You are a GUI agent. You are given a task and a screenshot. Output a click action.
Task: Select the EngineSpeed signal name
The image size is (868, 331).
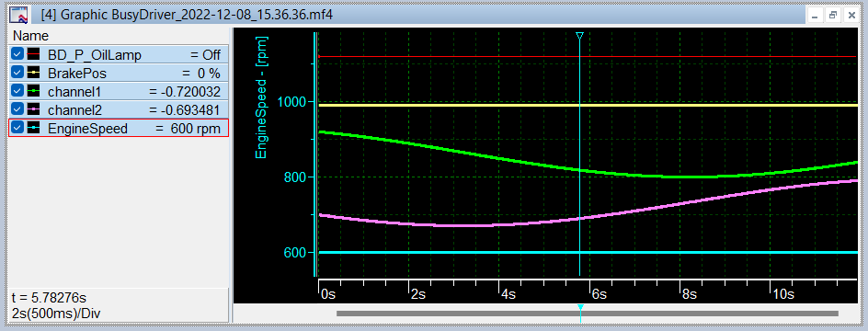tap(87, 129)
